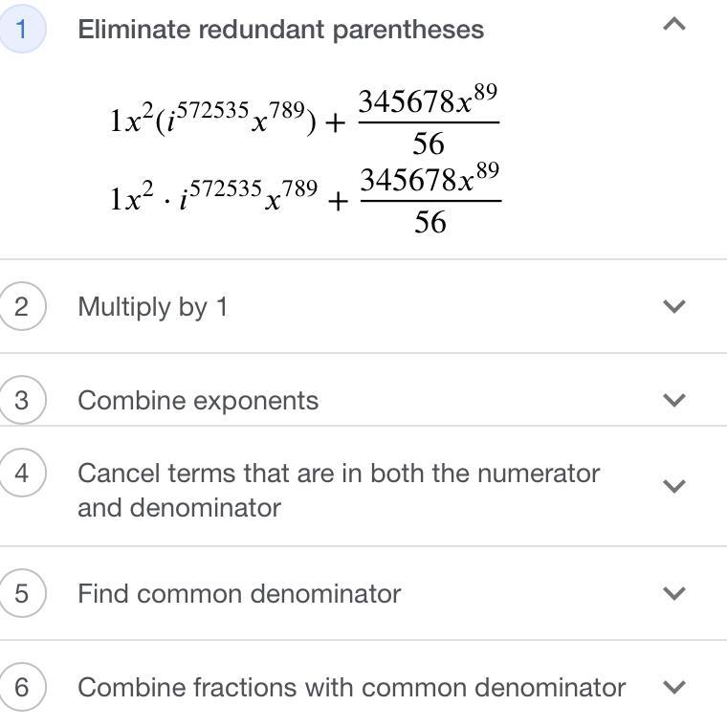727x728 pixels.
Task: Click the simplified expression without parentheses
Action: pos(304,198)
